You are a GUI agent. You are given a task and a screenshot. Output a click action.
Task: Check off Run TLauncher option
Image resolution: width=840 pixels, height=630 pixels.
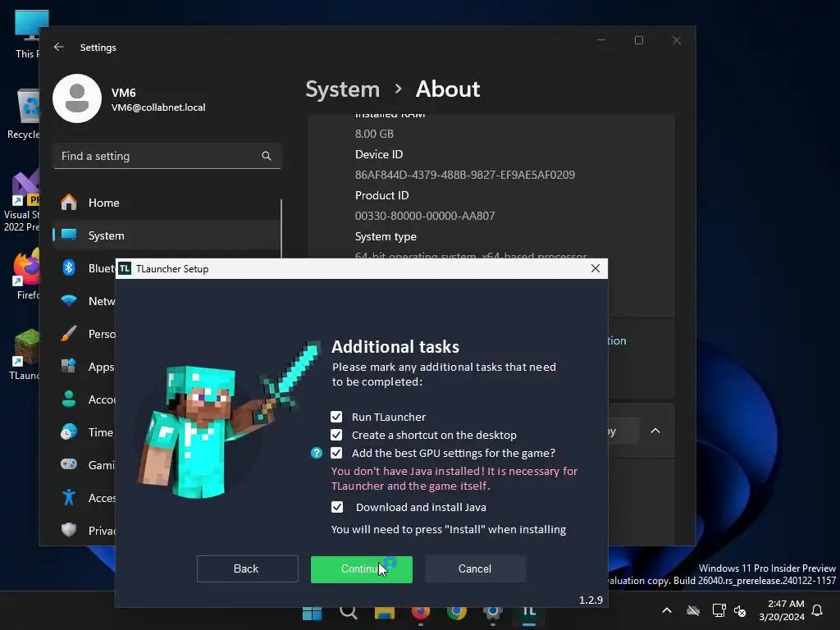coord(336,417)
